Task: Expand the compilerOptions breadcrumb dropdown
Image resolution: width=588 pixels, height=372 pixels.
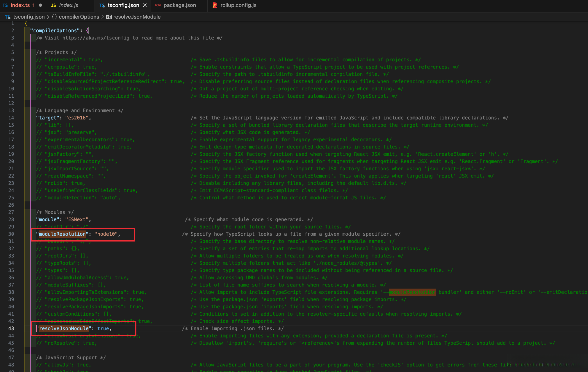Action: click(x=79, y=17)
